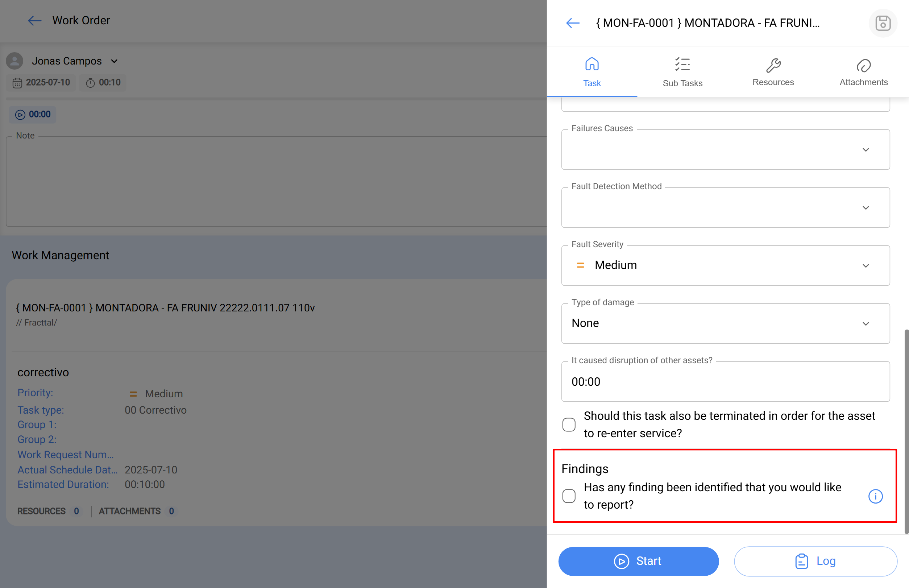The width and height of the screenshot is (909, 588).
Task: Switch to the Attachments tab
Action: coord(863,72)
